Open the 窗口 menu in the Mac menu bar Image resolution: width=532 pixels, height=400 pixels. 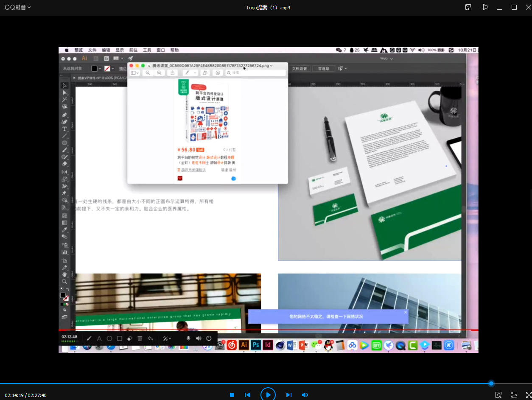pyautogui.click(x=160, y=50)
